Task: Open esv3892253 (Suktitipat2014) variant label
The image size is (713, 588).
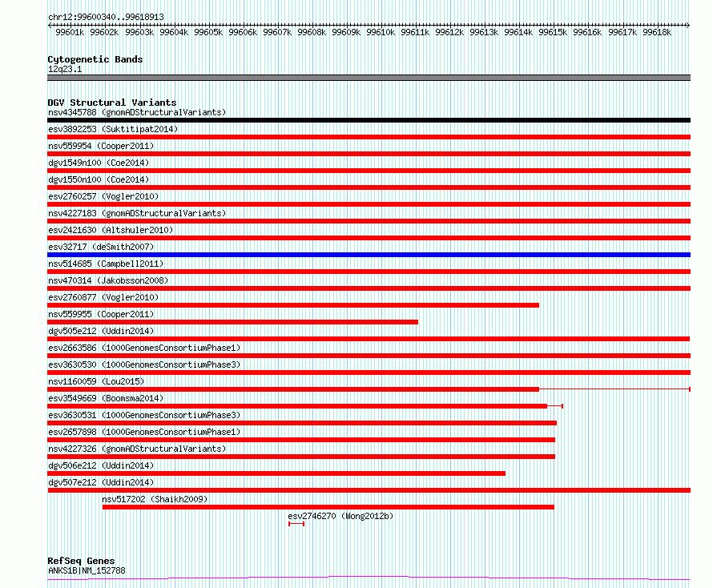Action: click(x=113, y=129)
